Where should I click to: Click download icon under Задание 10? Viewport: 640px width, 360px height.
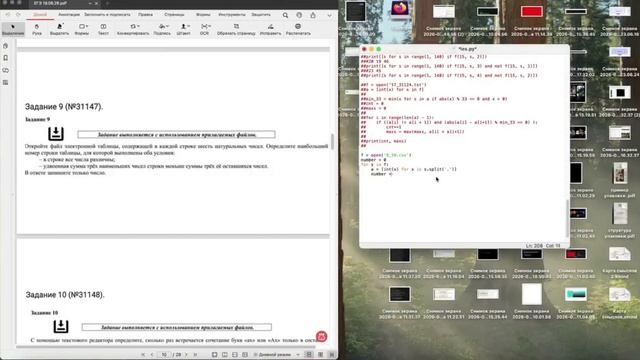[x=61, y=326]
